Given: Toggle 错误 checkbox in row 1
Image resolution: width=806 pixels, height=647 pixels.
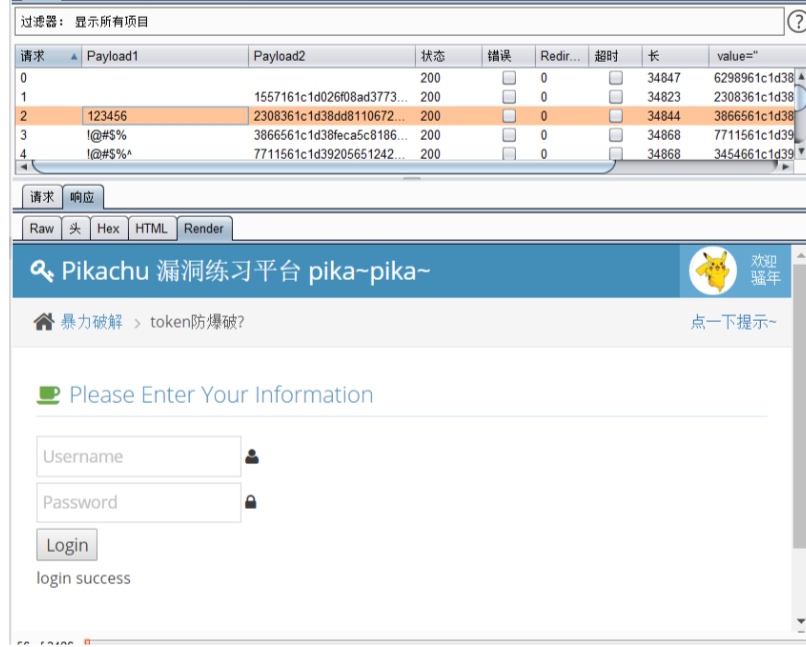Looking at the screenshot, I should point(509,97).
